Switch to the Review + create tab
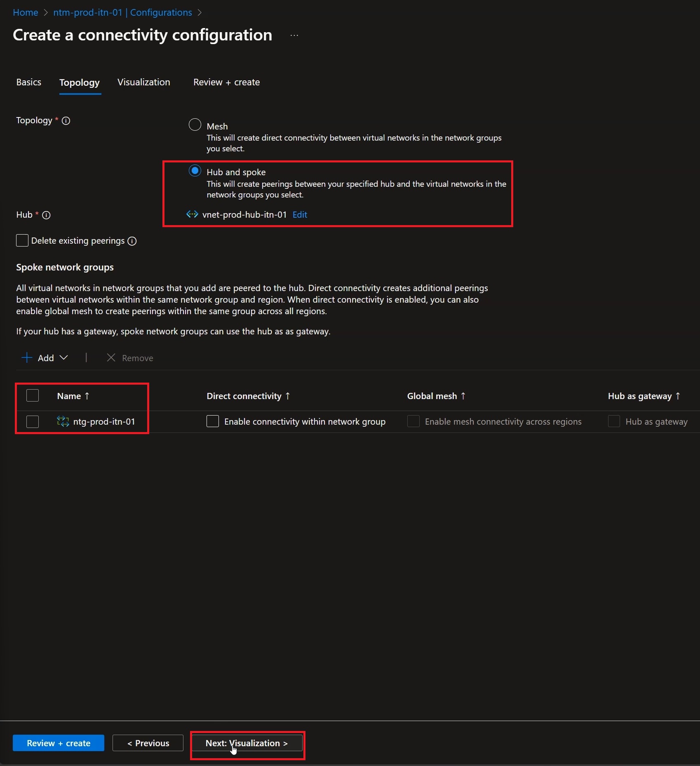 tap(227, 82)
